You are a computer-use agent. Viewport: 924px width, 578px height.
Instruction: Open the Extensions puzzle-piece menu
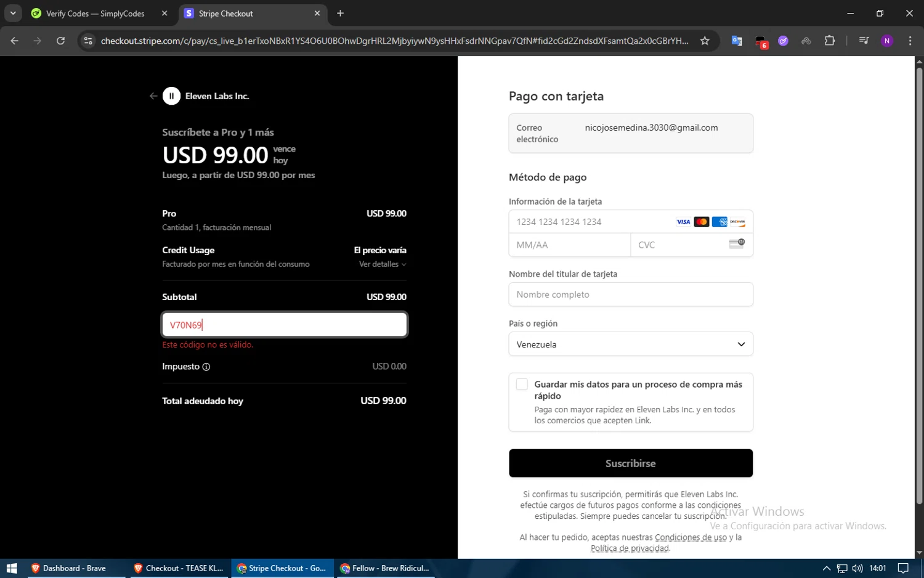830,41
